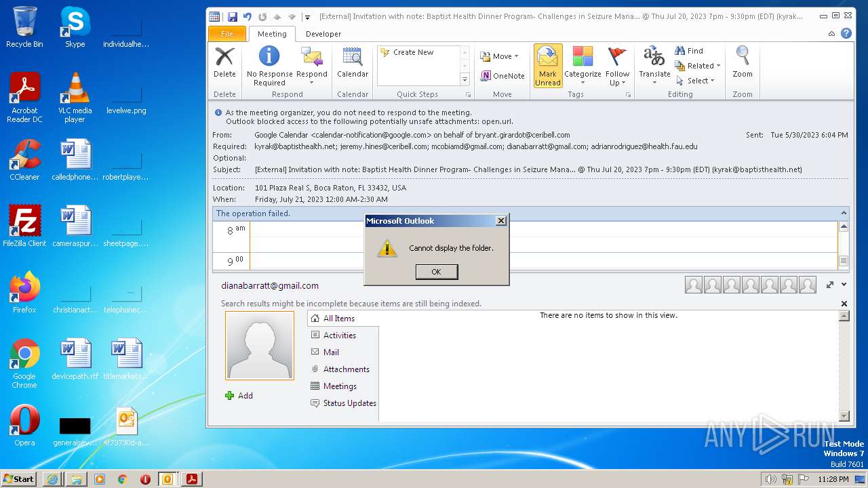868x488 pixels.
Task: Select Attachments in People Pane
Action: 346,369
